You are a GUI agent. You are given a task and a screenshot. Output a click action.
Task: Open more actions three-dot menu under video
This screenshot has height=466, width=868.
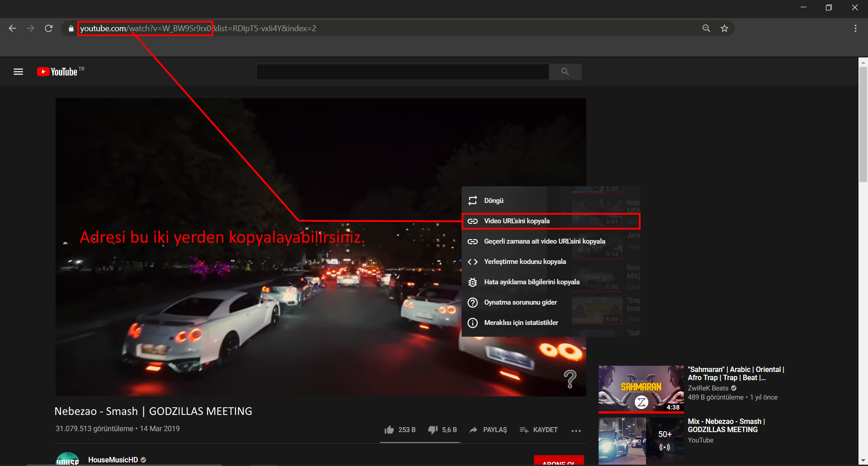coord(576,431)
